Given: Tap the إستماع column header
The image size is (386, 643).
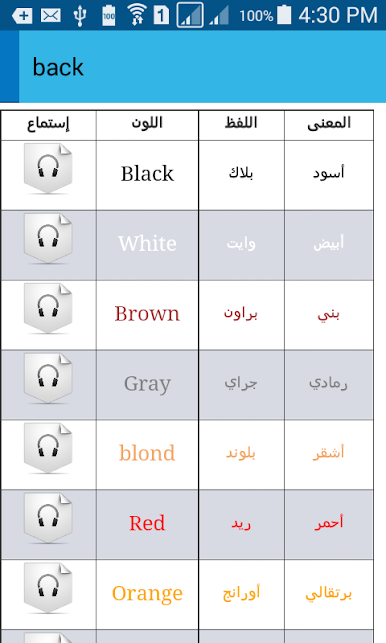Looking at the screenshot, I should [x=48, y=123].
